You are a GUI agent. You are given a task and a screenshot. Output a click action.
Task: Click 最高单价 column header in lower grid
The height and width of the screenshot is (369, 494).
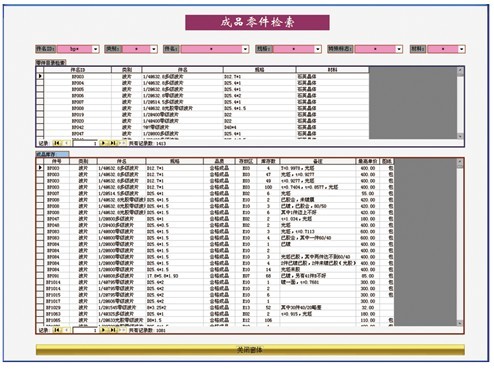click(x=368, y=161)
